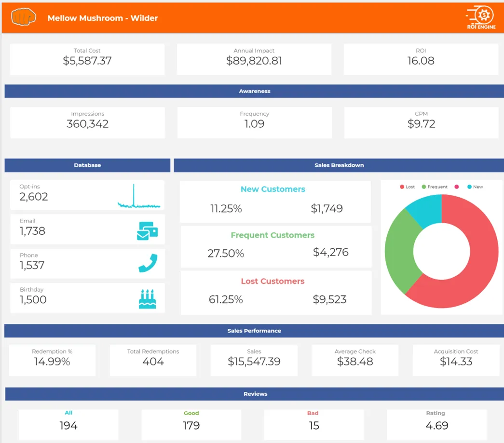
Task: Open the Opt-ins sparkline chart
Action: tap(139, 196)
